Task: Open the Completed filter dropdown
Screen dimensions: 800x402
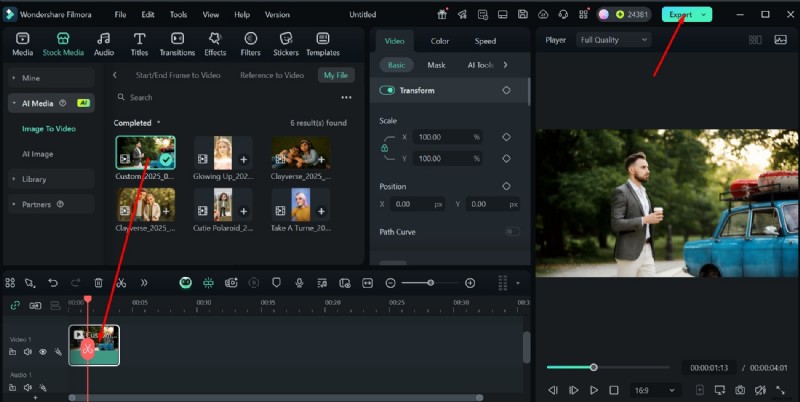Action: [137, 123]
